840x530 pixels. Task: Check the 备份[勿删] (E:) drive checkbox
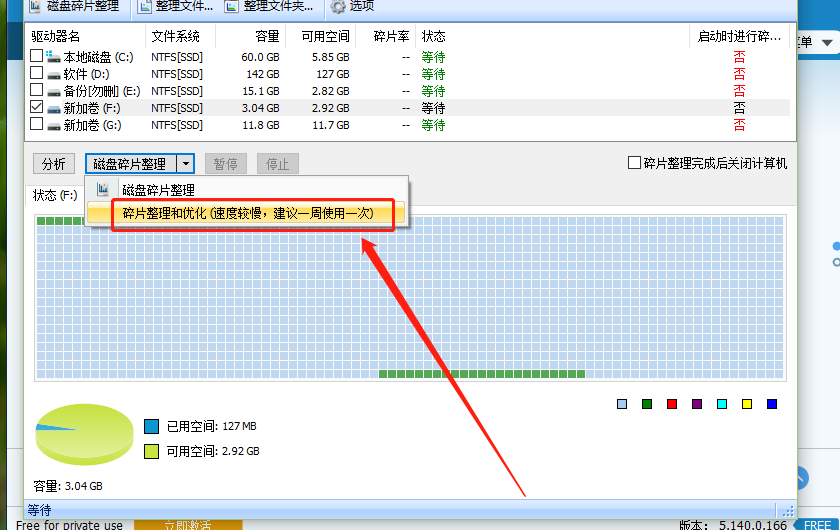tap(36, 90)
